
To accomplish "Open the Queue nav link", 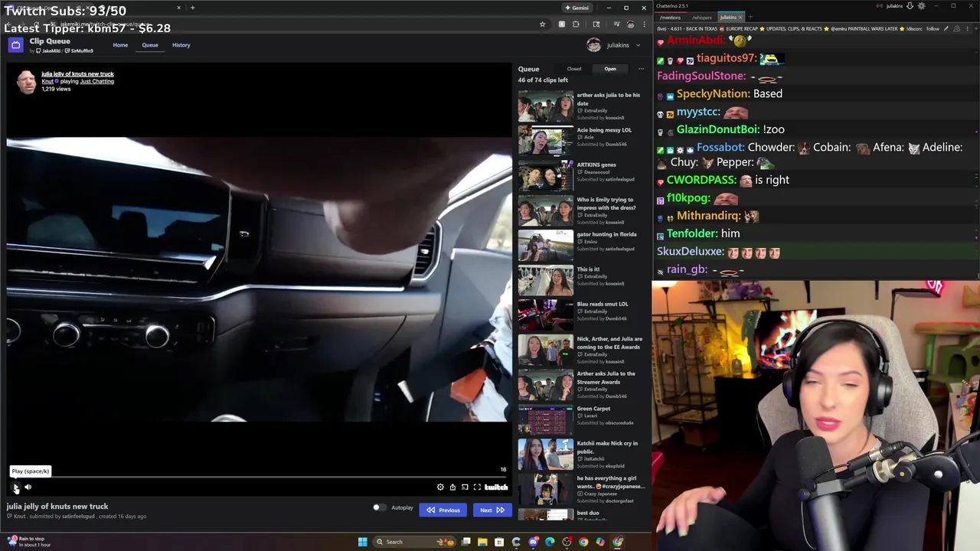I will (150, 45).
